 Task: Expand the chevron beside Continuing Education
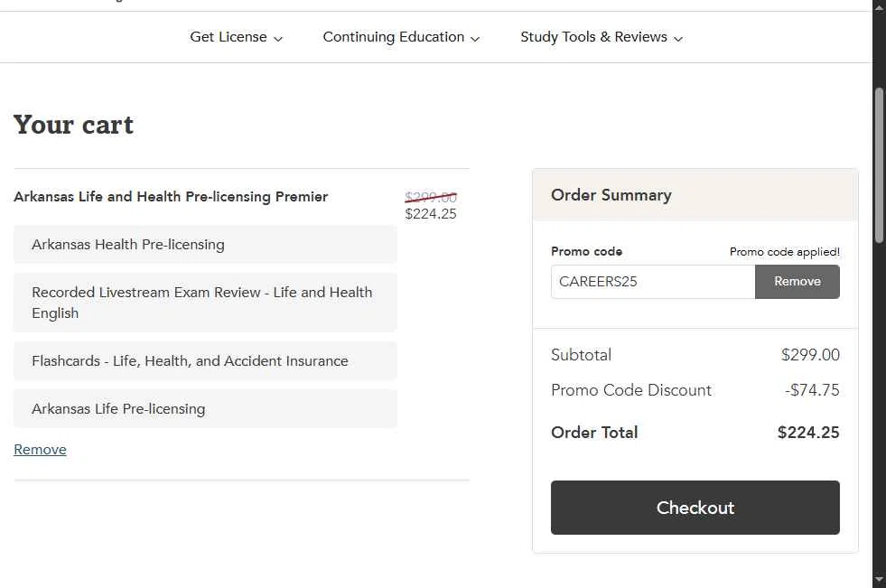475,39
